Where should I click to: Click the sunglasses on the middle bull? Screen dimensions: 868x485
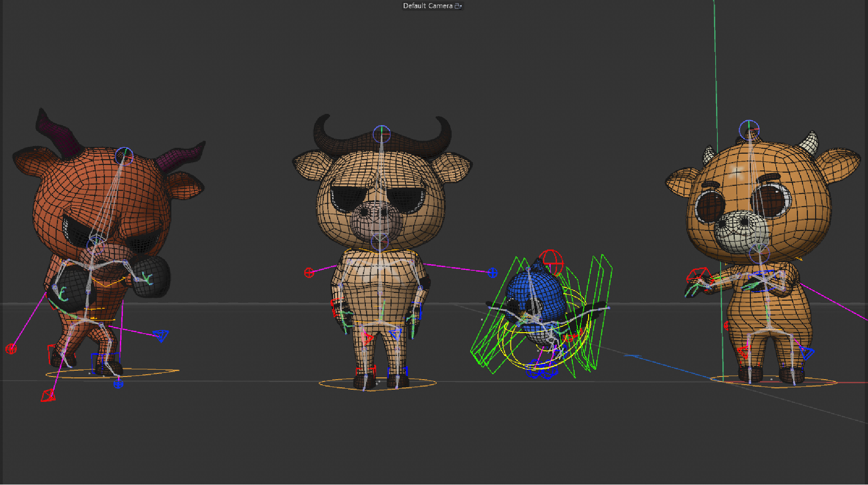[378, 197]
